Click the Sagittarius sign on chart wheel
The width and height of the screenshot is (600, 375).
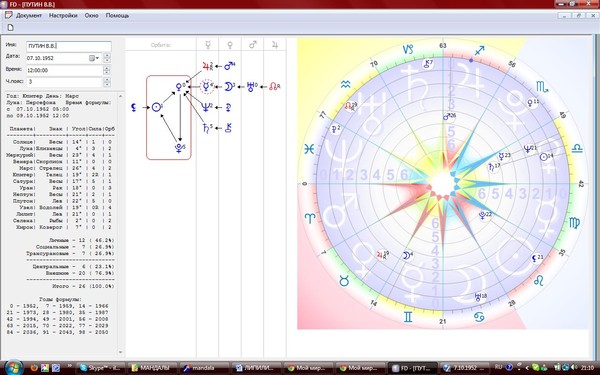tap(479, 50)
